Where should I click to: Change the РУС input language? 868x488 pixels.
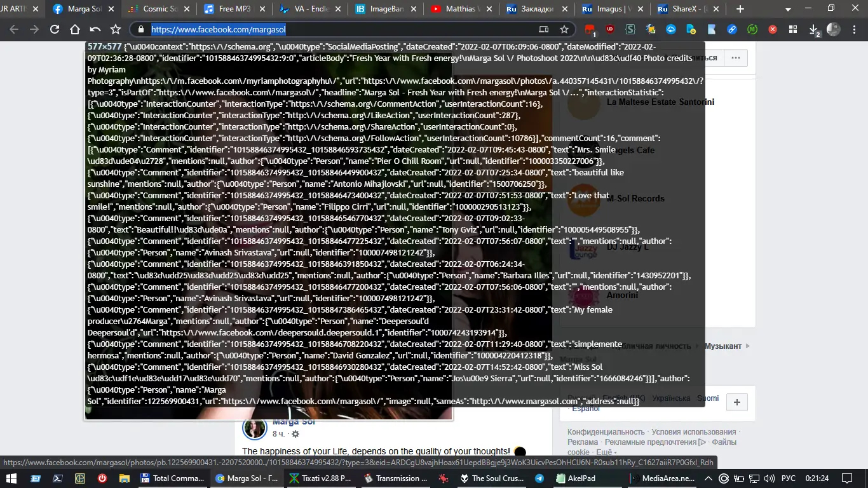tap(788, 478)
